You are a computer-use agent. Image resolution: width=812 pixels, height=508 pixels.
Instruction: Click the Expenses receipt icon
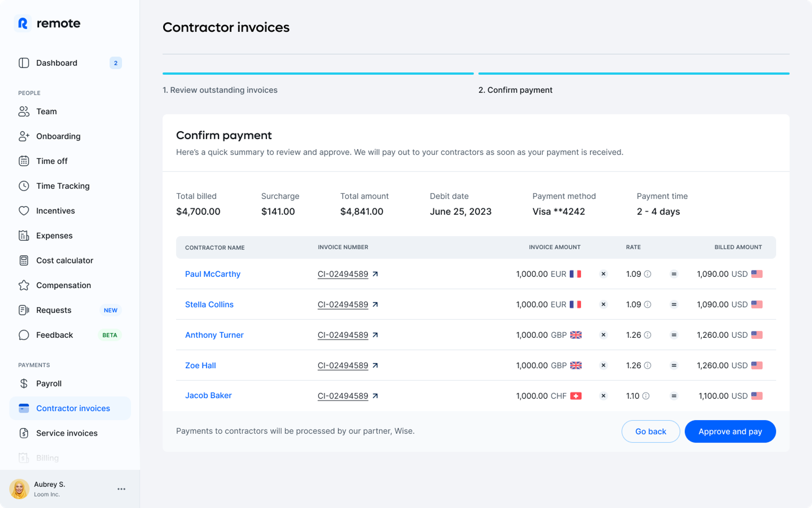click(x=24, y=235)
